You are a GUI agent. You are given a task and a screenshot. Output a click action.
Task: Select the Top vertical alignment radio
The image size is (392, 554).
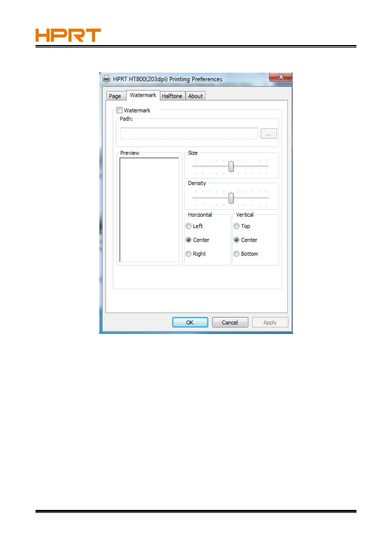pos(236,226)
